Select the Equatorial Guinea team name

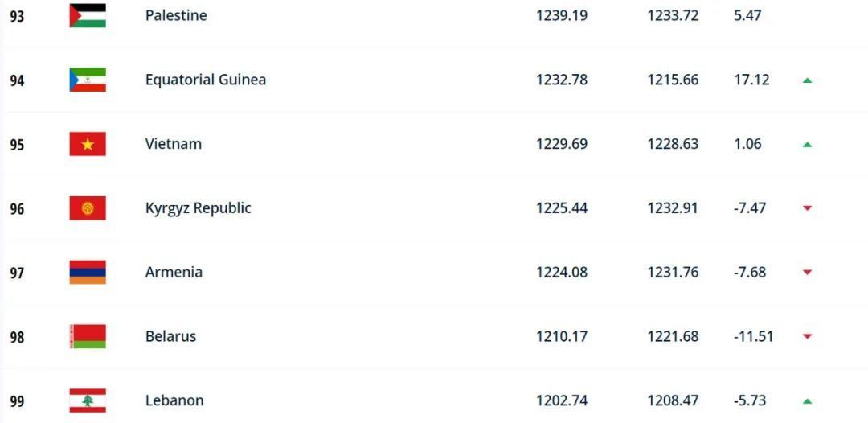point(206,80)
